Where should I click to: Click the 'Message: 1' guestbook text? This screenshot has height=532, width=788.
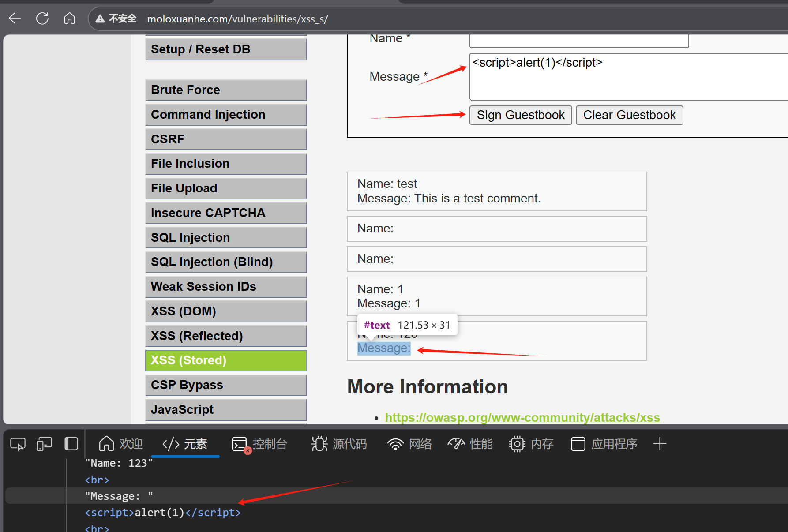point(389,303)
